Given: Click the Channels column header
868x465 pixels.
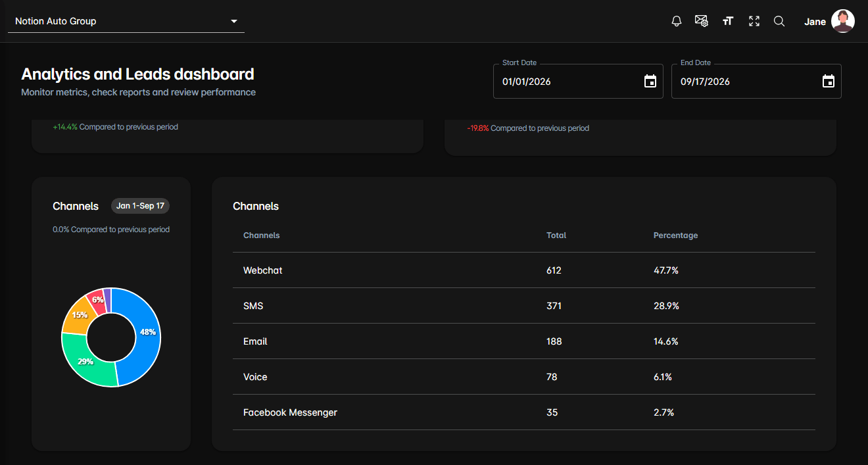Looking at the screenshot, I should [262, 235].
